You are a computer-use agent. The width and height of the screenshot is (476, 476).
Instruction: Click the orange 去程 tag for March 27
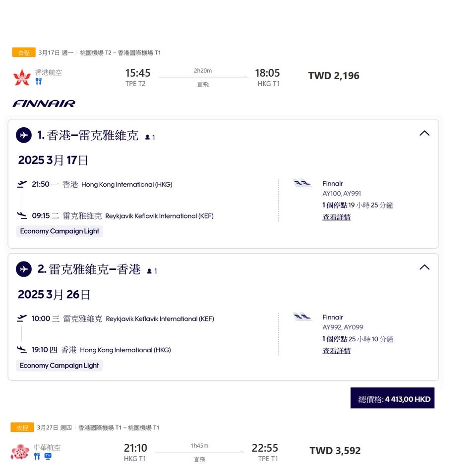22,427
